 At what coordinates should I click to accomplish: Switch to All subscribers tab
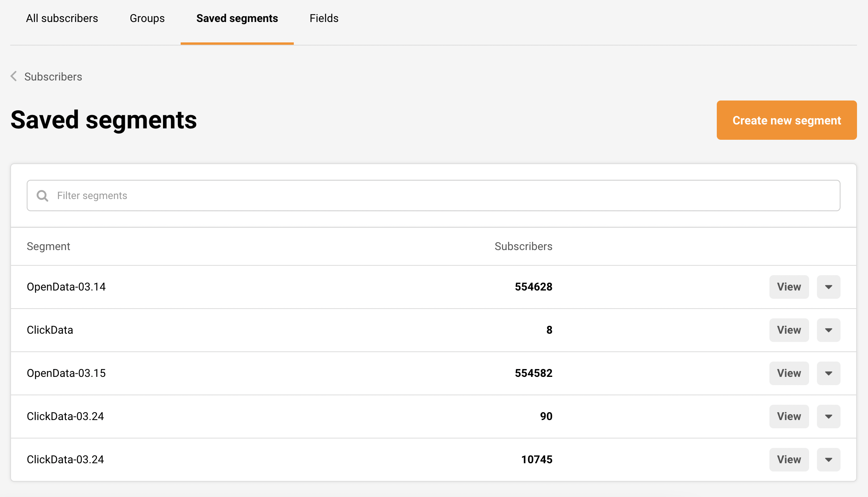[x=62, y=18]
